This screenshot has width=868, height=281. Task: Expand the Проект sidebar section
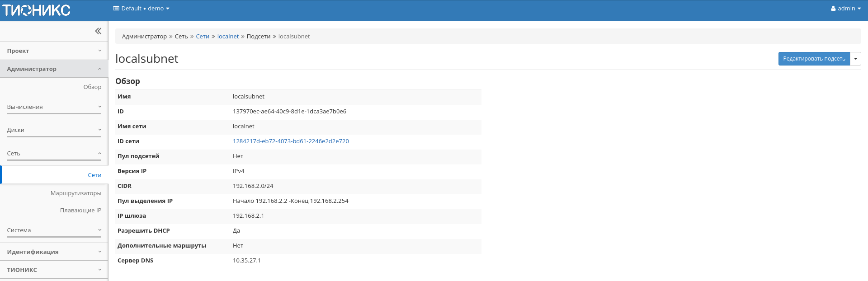(x=54, y=51)
